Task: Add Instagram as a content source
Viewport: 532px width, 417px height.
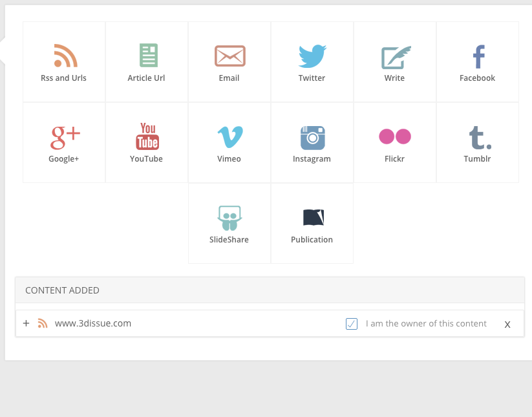Action: point(312,142)
